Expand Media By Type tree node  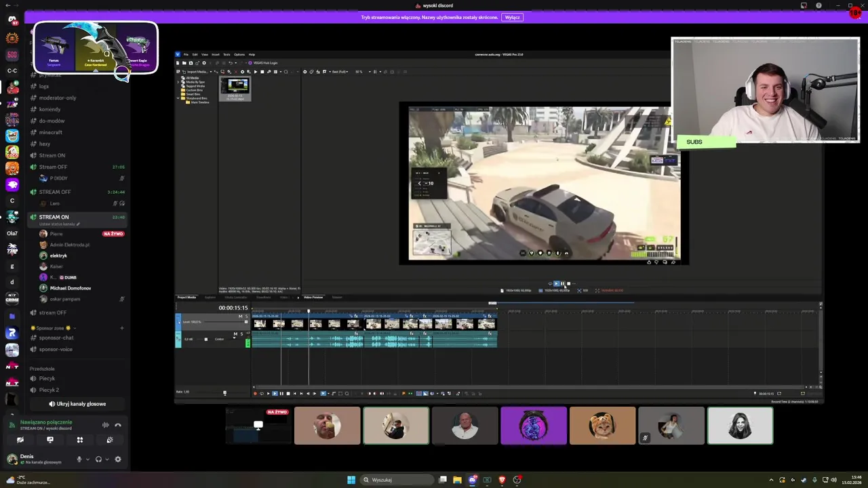coord(178,82)
